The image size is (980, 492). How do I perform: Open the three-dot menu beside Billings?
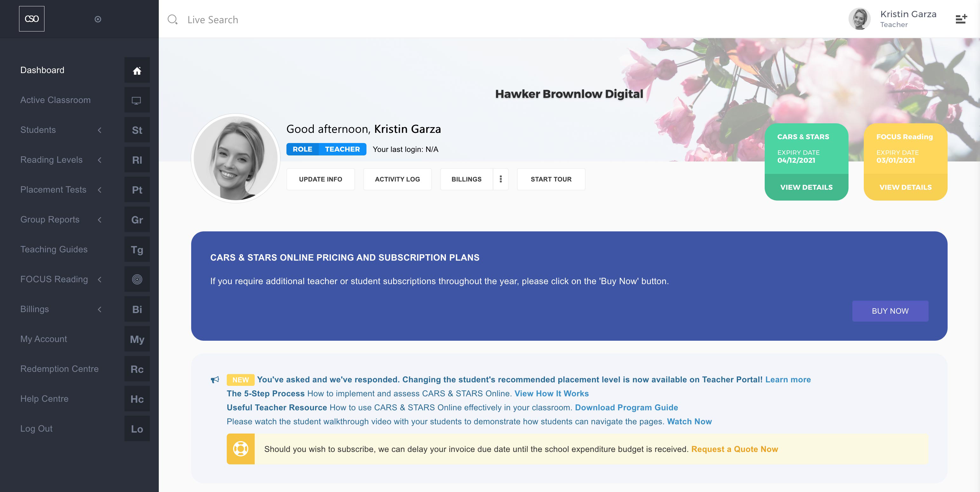point(501,179)
